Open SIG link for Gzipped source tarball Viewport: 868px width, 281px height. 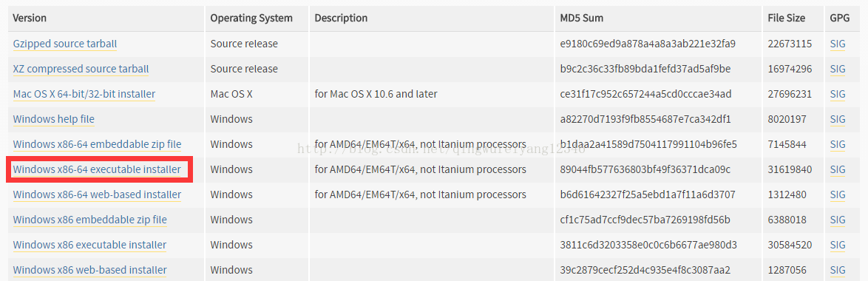[x=838, y=44]
